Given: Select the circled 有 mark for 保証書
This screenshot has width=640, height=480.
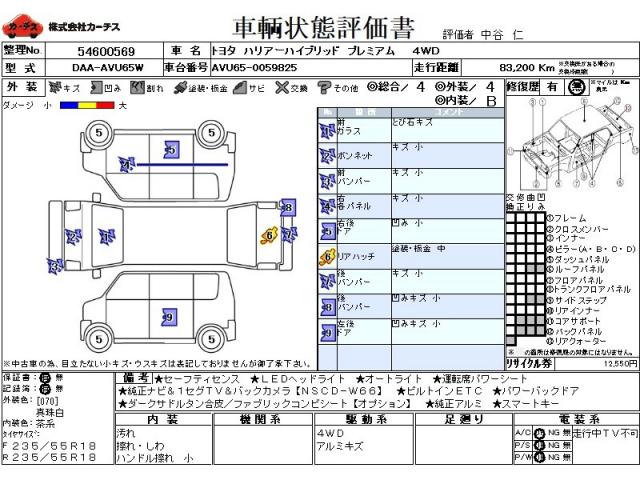Looking at the screenshot, I should [x=44, y=378].
